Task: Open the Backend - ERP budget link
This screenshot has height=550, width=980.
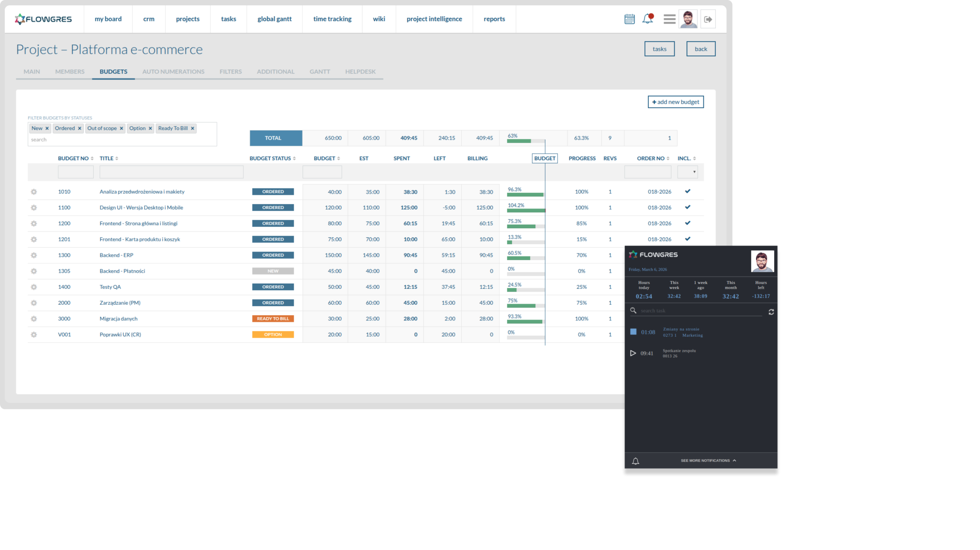Action: click(116, 255)
